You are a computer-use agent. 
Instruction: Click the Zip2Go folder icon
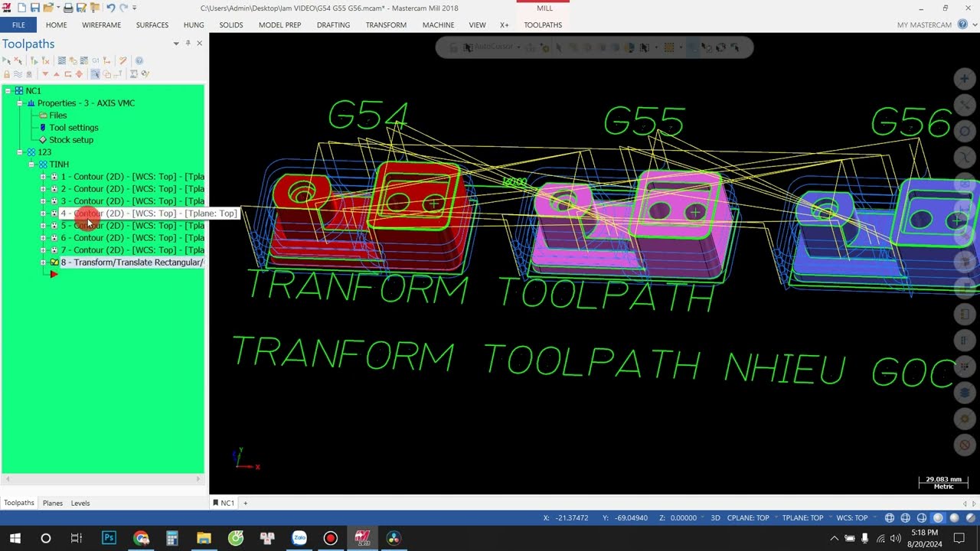click(95, 8)
